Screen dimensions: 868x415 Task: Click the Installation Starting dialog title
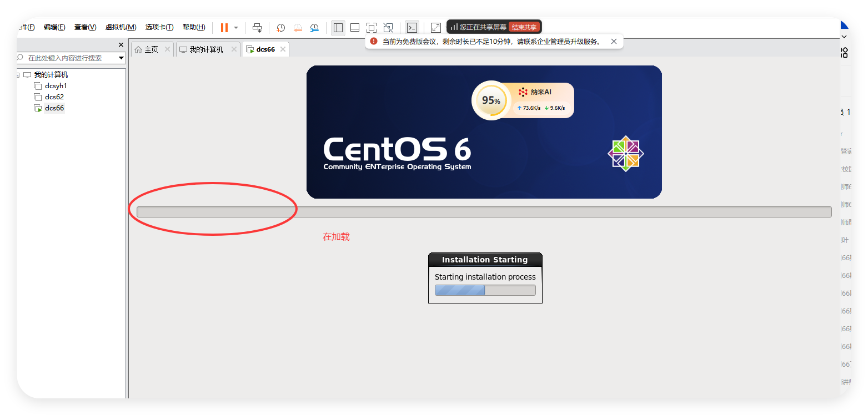(x=485, y=260)
